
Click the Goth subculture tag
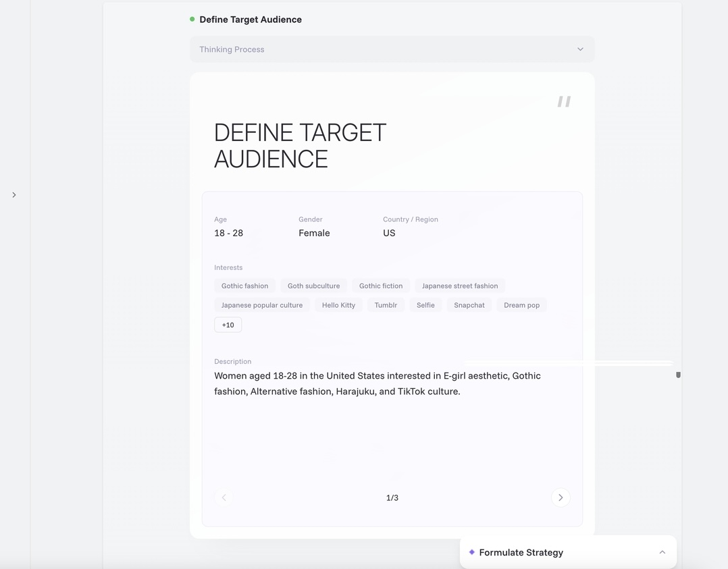coord(313,286)
